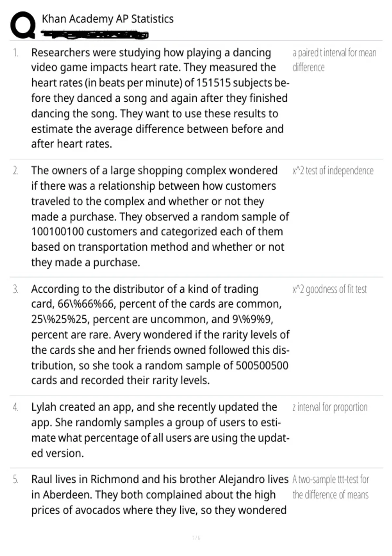Select question 2 about shopping complex
The image size is (392, 556).
coord(160,216)
